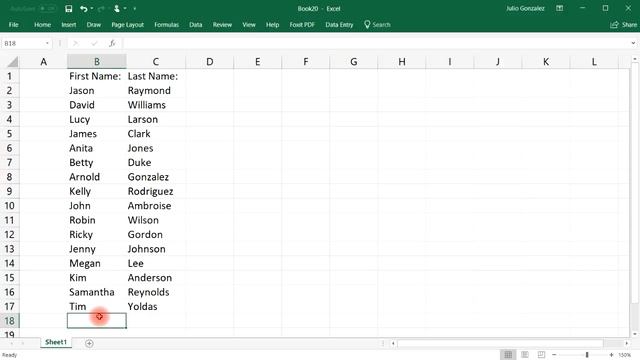Select column A header
The height and width of the screenshot is (360, 640).
pos(43,62)
